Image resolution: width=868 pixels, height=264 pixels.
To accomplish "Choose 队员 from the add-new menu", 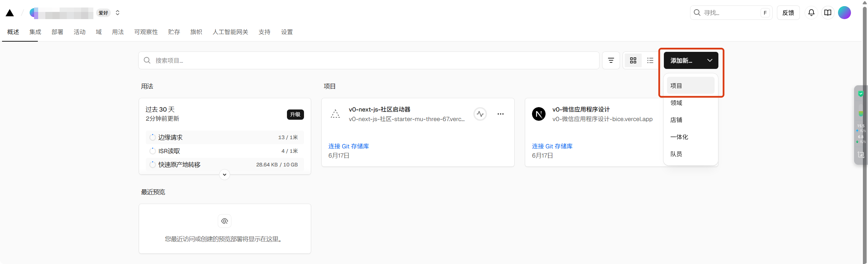I will coord(691,154).
